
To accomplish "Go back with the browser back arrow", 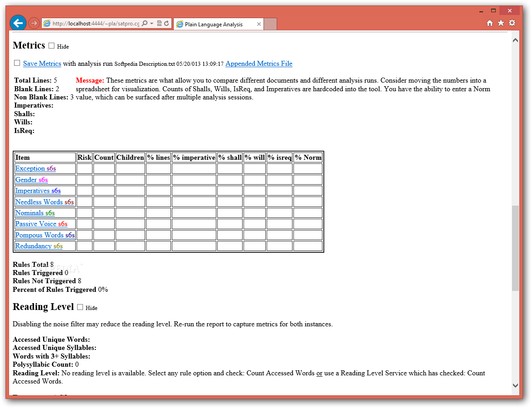I will 18,23.
